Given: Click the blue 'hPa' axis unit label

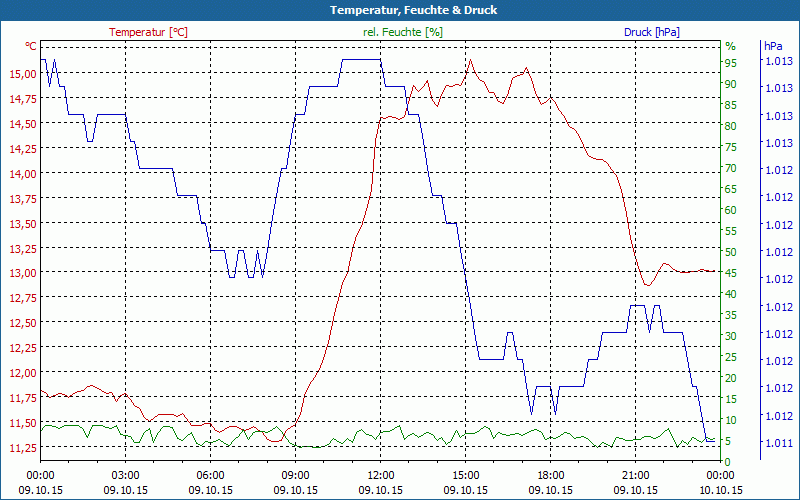Looking at the screenshot, I should 773,46.
